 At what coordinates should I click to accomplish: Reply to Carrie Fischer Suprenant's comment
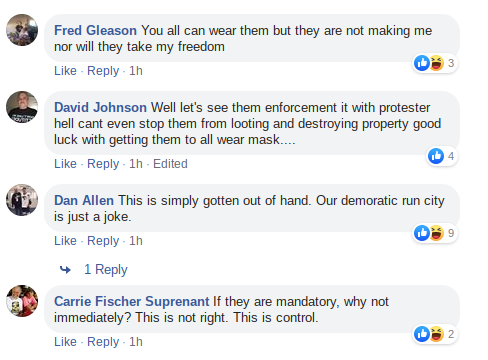103,342
